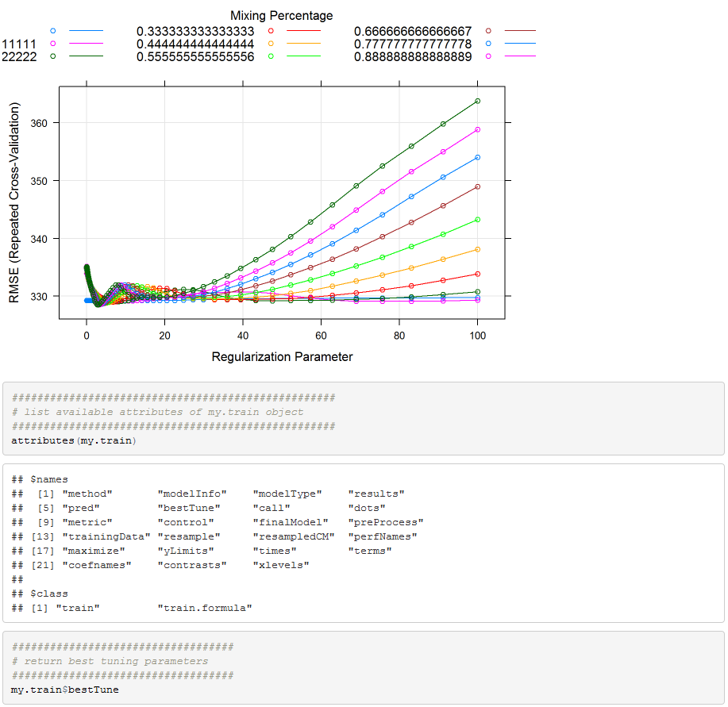728x707 pixels.
Task: Click x-axis tick label 100
Action: [477, 336]
